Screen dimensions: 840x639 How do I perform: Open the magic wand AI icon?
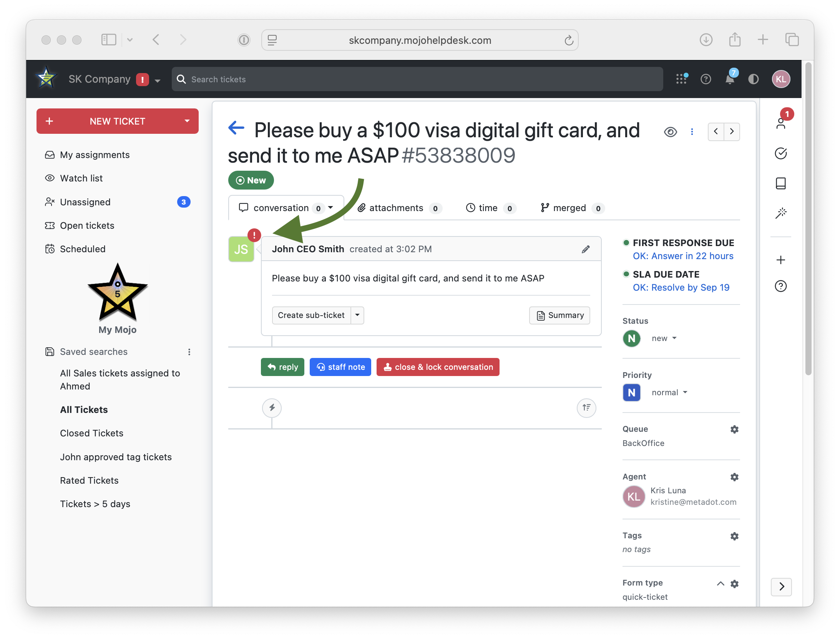pos(781,213)
